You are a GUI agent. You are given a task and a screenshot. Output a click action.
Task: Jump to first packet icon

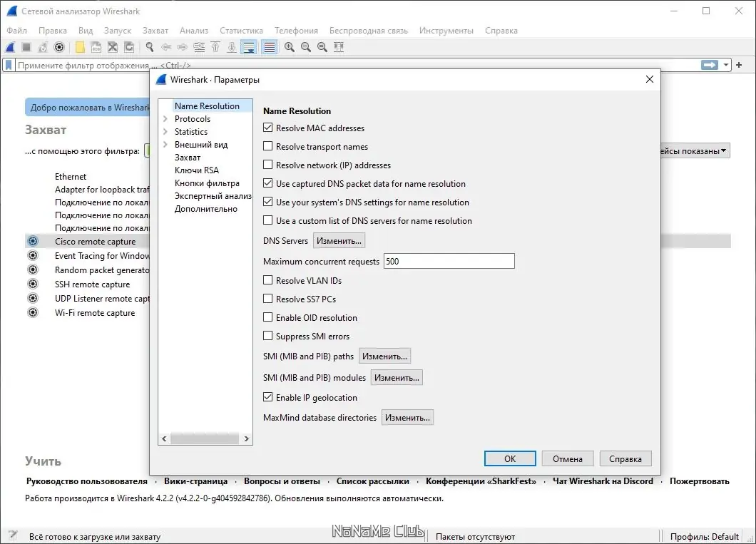pos(215,47)
